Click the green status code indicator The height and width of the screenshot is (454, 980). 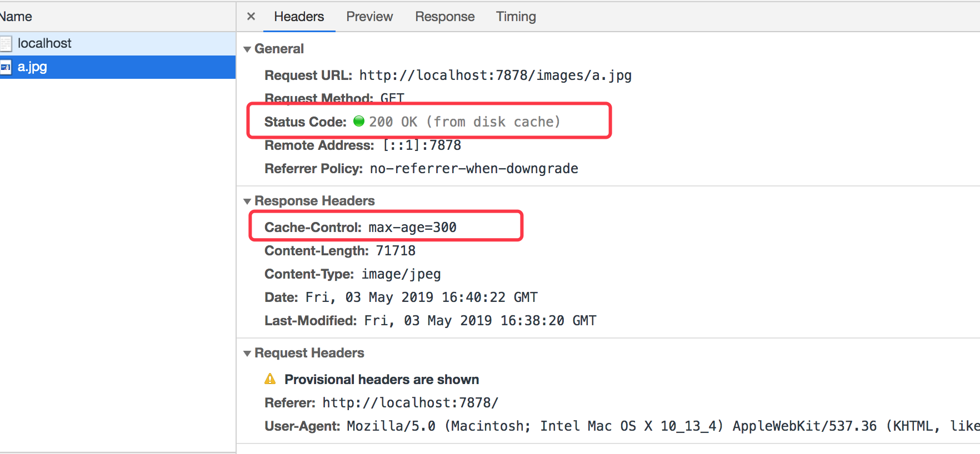pyautogui.click(x=359, y=121)
